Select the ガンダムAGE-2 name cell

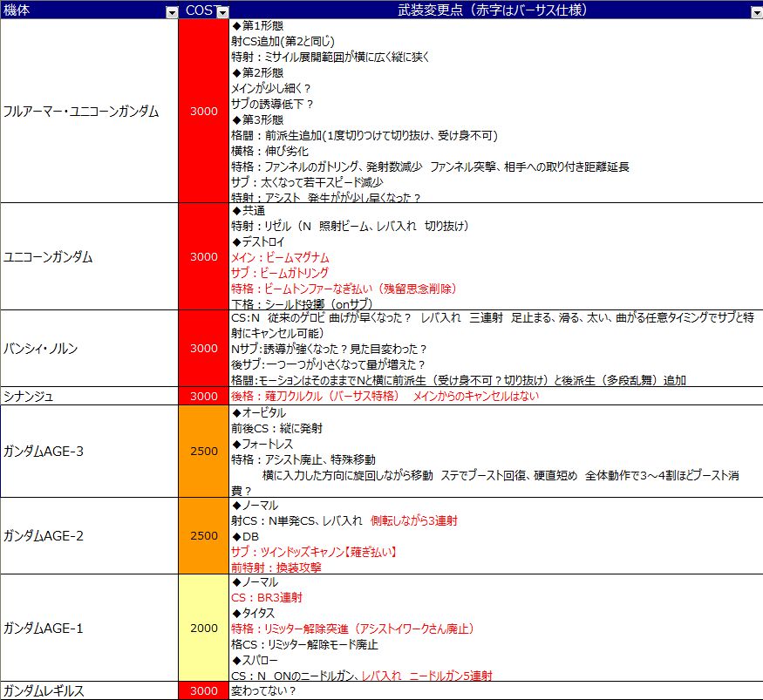[89, 535]
